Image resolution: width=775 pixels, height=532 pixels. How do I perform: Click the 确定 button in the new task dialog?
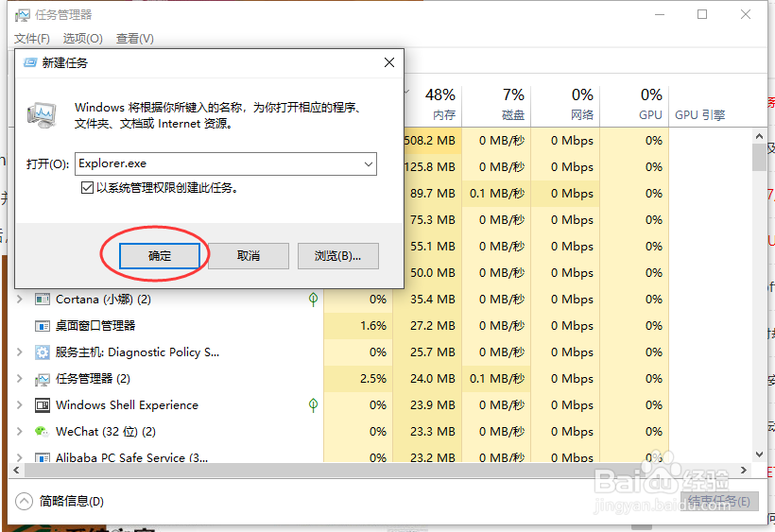[x=159, y=256]
